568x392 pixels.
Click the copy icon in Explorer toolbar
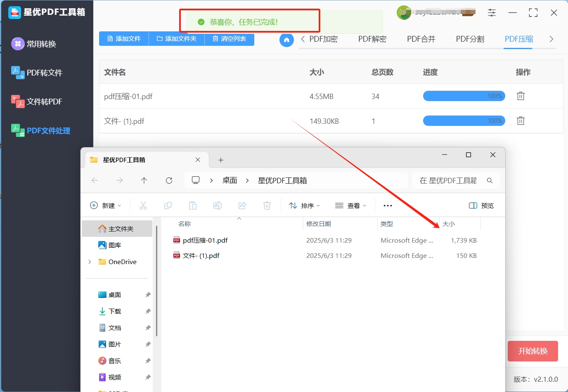[x=168, y=205]
